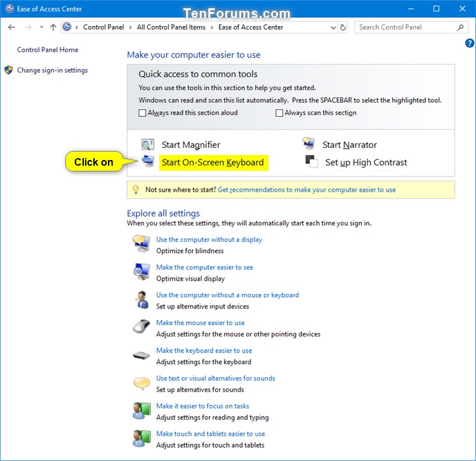
Task: Click the High Contrast icon
Action: (x=312, y=161)
